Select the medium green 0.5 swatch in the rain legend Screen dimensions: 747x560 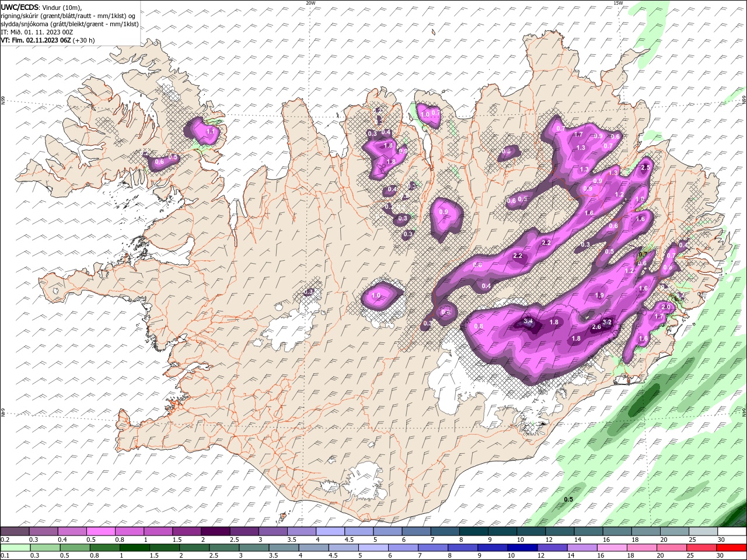pos(75,548)
